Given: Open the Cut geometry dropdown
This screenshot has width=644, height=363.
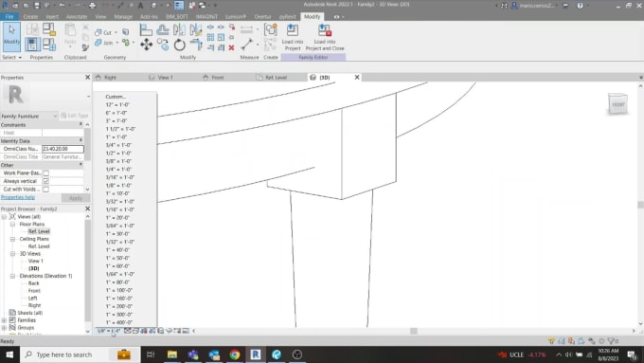Looking at the screenshot, I should click(x=116, y=32).
